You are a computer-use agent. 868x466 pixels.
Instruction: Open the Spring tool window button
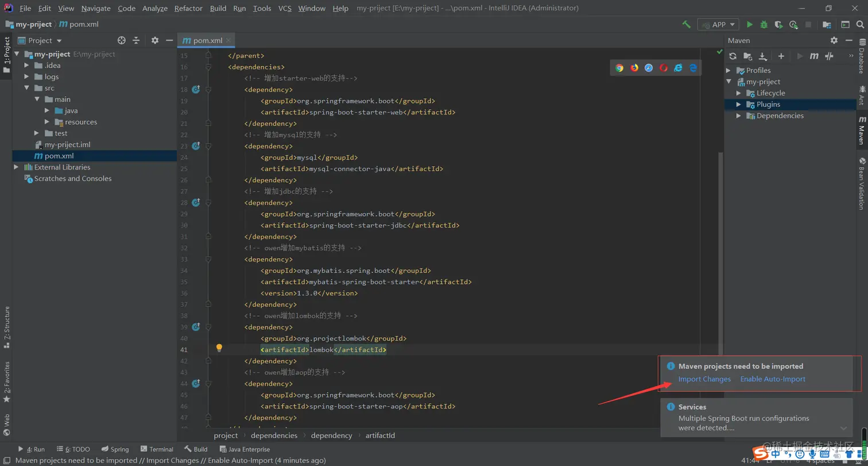click(x=115, y=449)
